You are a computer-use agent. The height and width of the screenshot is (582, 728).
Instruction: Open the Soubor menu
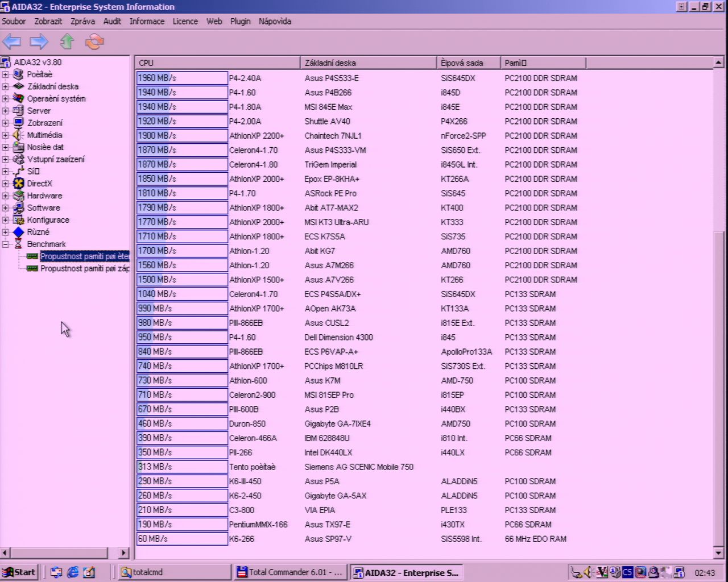(14, 21)
